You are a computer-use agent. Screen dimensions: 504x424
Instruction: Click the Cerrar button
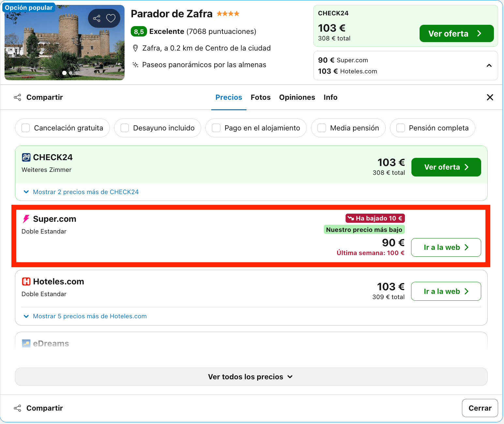pos(480,408)
